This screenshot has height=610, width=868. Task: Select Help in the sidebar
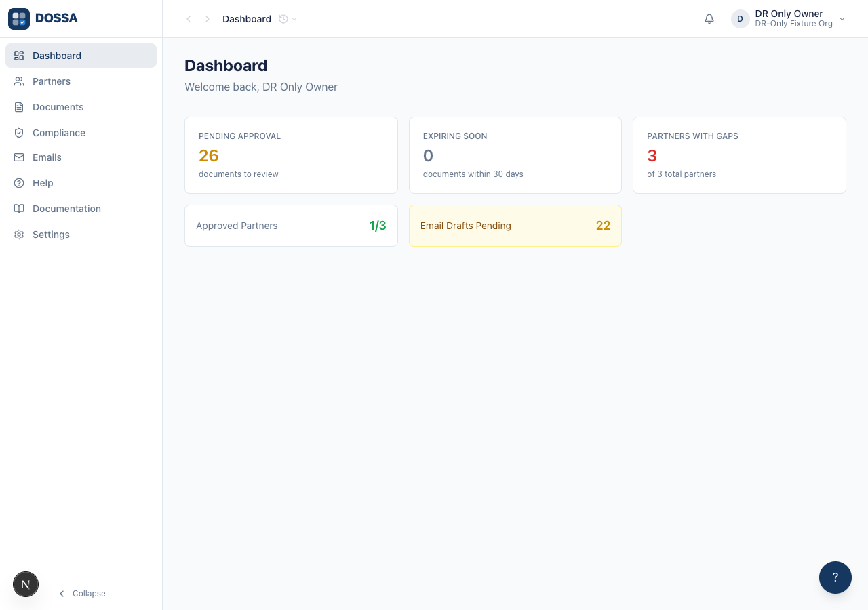click(81, 183)
